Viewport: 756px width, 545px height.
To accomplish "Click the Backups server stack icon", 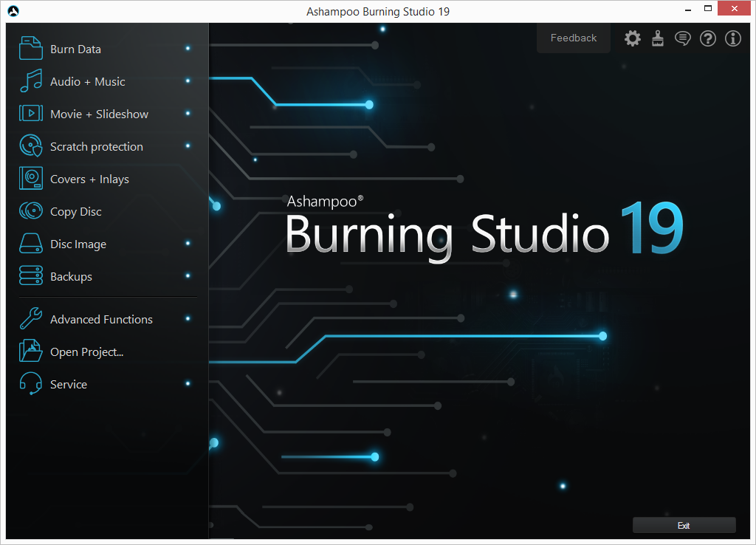I will (x=31, y=275).
